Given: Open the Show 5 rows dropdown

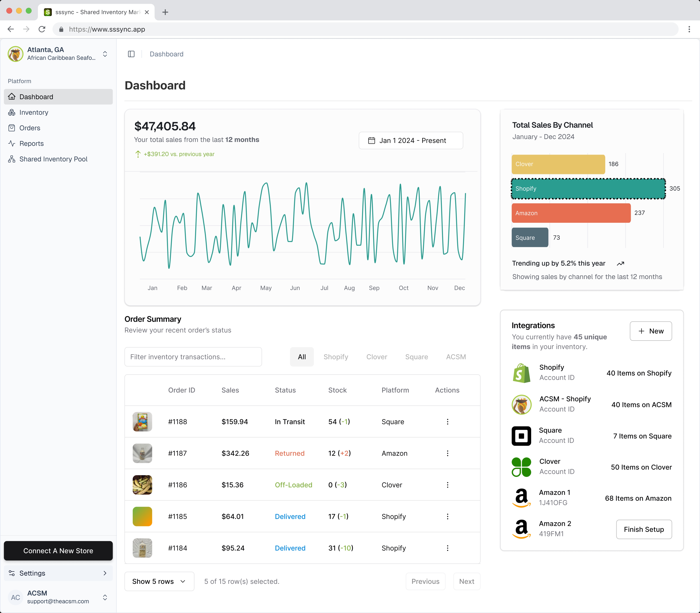Looking at the screenshot, I should tap(160, 581).
